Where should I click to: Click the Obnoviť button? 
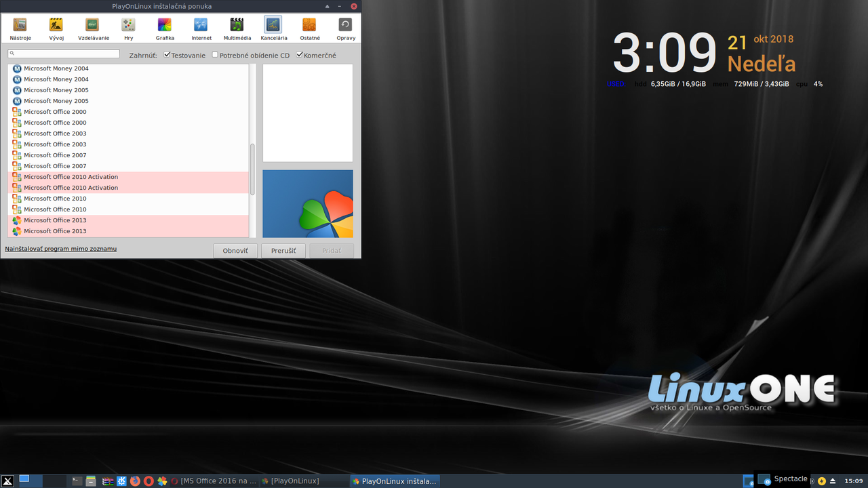235,251
